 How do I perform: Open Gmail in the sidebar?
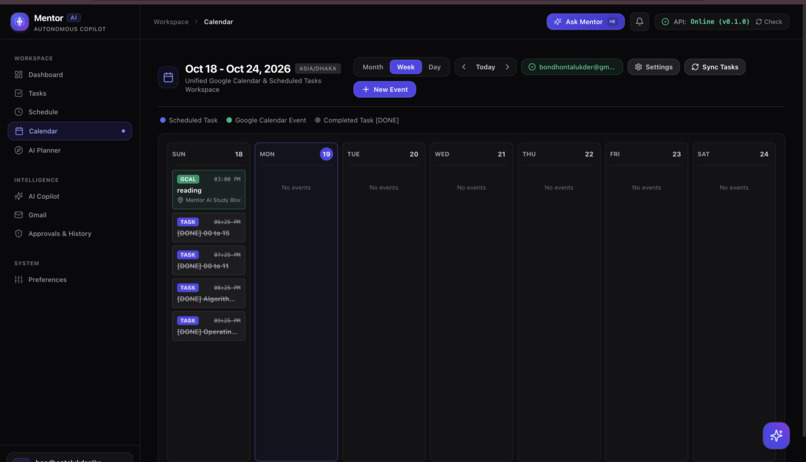pyautogui.click(x=69, y=215)
